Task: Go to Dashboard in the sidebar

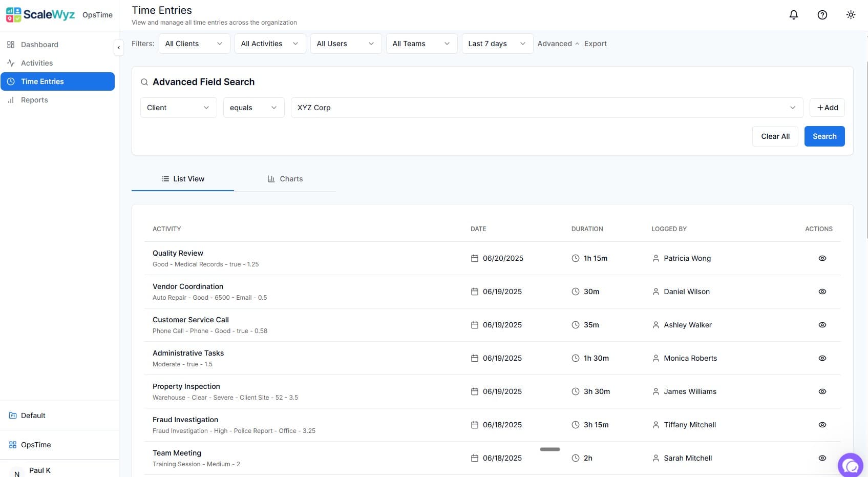Action: click(x=39, y=45)
